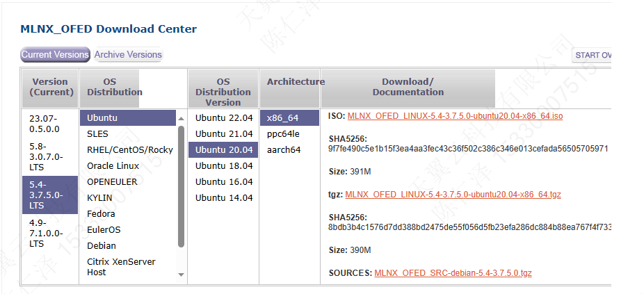Choose Oracle Linux distribution
The image size is (644, 294).
(128, 166)
